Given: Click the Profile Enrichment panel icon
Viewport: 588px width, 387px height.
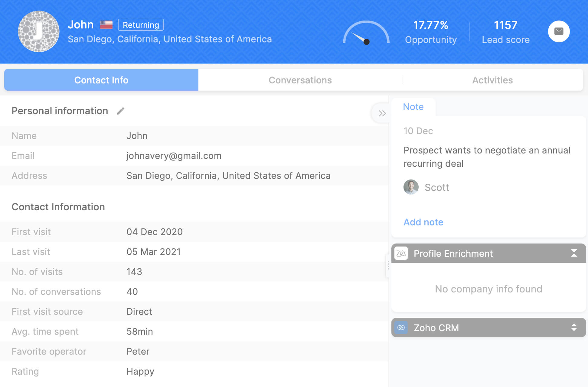Looking at the screenshot, I should click(x=400, y=253).
